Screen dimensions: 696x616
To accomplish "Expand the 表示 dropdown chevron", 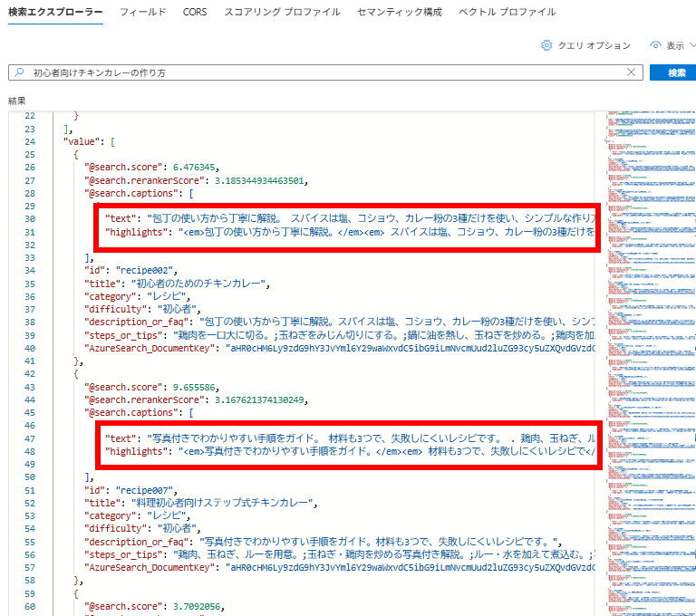I will coord(691,45).
